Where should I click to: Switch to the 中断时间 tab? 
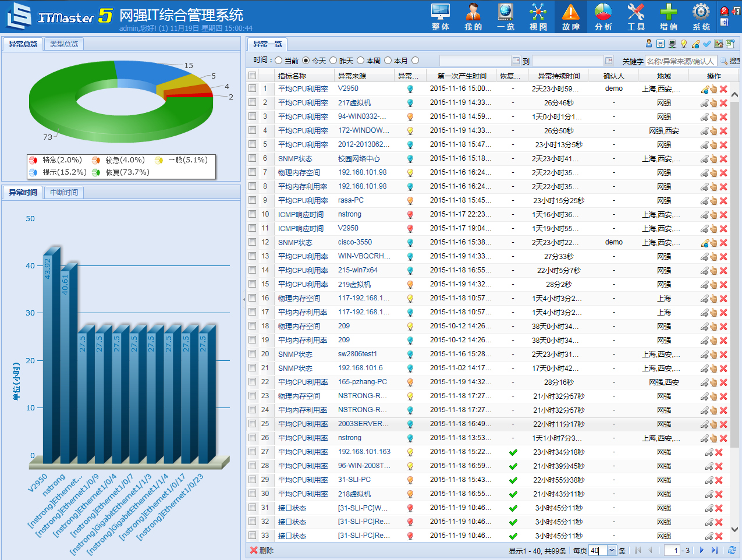(x=64, y=192)
